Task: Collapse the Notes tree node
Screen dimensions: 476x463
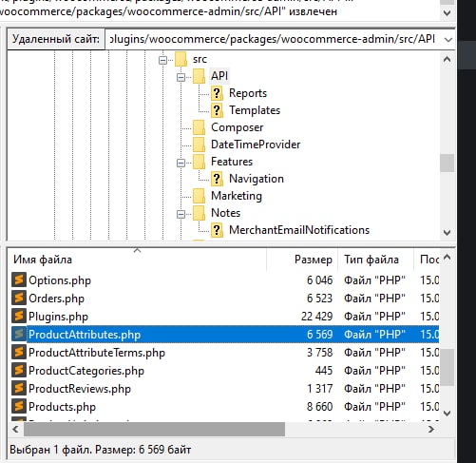Action: pos(181,214)
